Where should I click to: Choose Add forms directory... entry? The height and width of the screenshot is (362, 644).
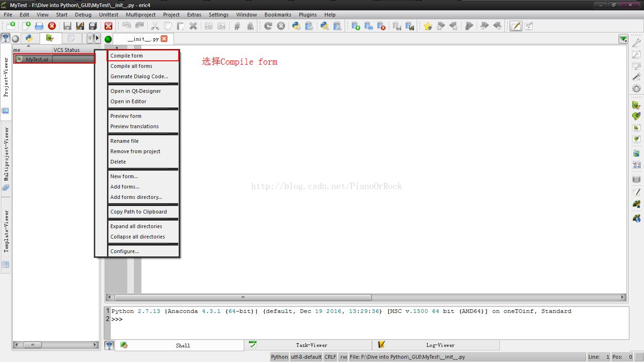(x=143, y=197)
